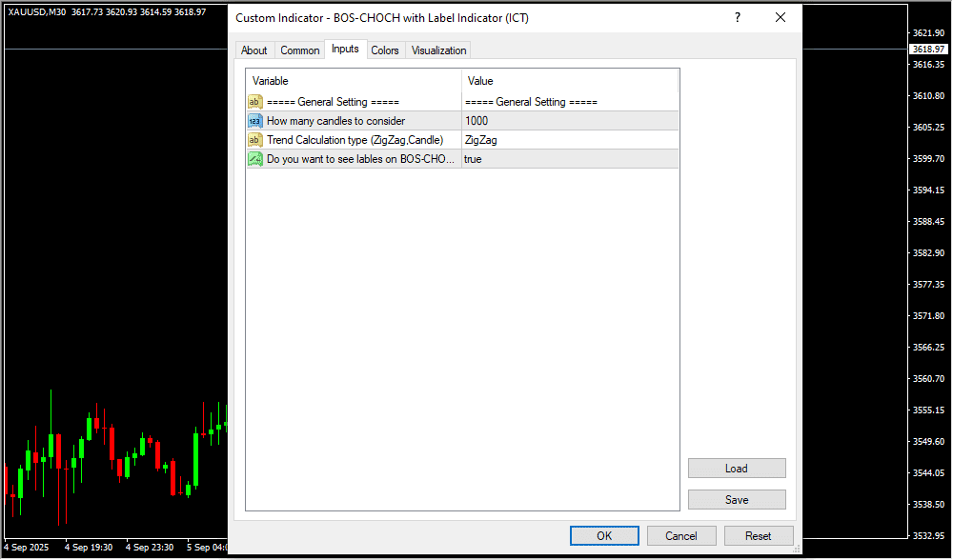Open the Common tab

click(x=300, y=50)
